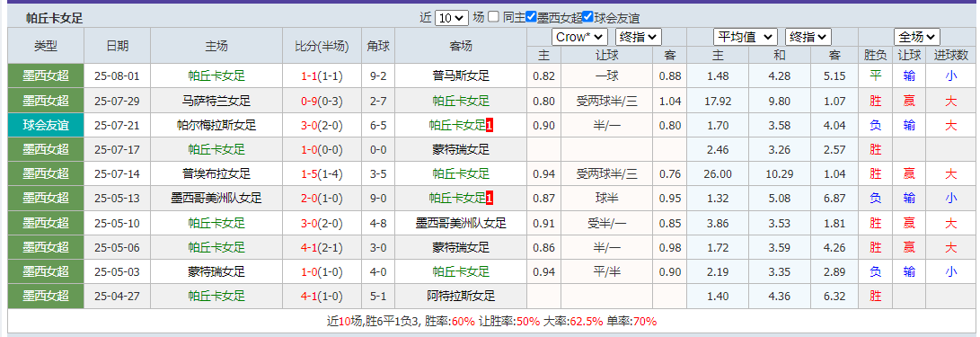
Task: Open 马萨特兰女足 team link
Action: [216, 101]
